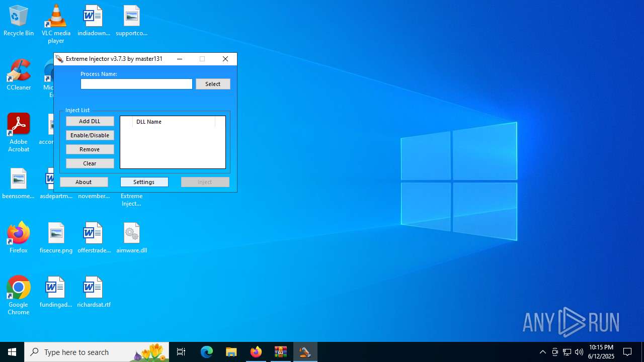Click the Remove button in Inject List

point(90,149)
